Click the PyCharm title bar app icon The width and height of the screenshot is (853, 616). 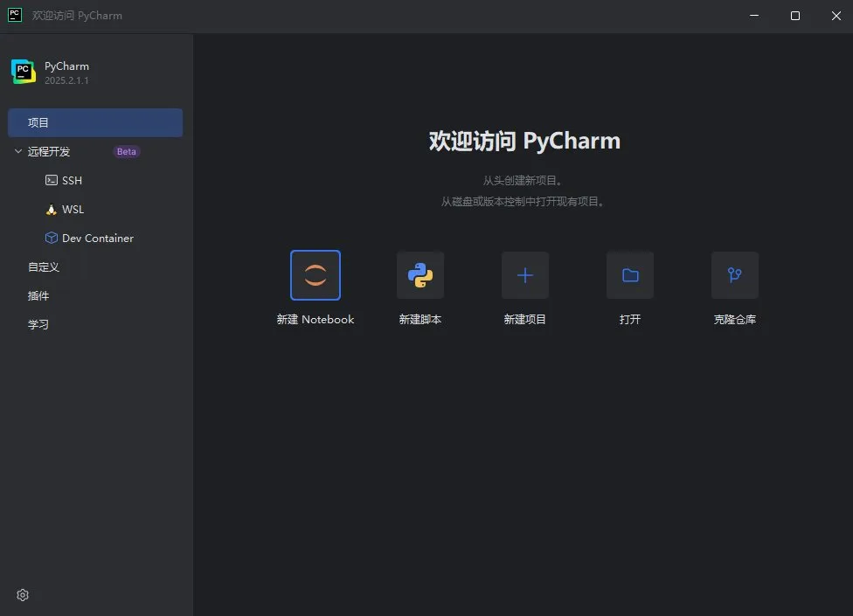[15, 15]
